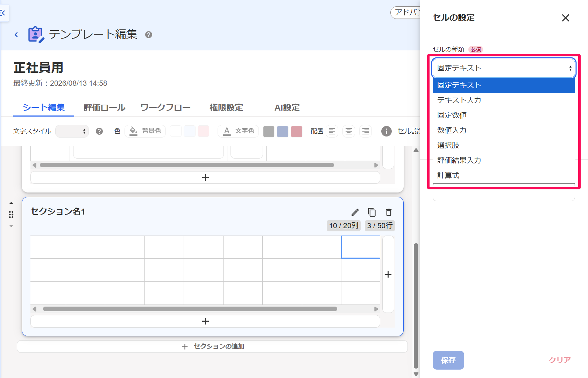Click the クリア button
This screenshot has width=588, height=378.
pos(560,360)
